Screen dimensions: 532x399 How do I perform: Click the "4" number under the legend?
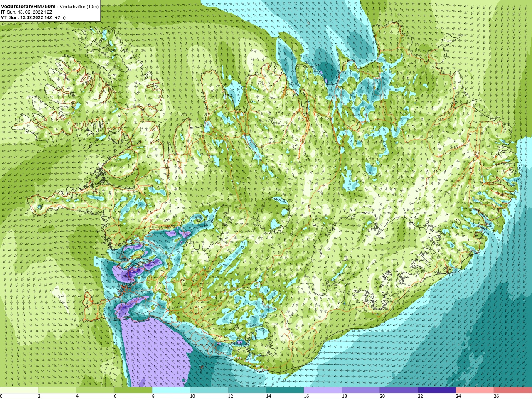(77, 396)
